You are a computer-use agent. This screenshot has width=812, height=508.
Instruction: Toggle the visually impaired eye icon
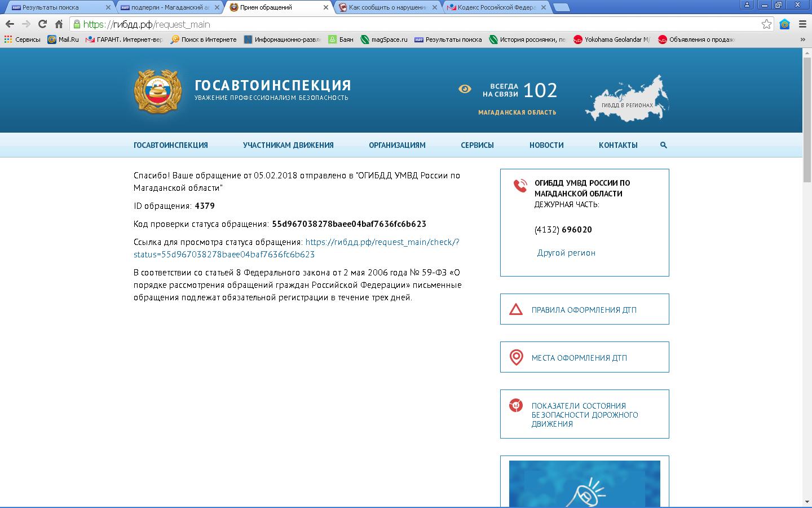[x=465, y=89]
